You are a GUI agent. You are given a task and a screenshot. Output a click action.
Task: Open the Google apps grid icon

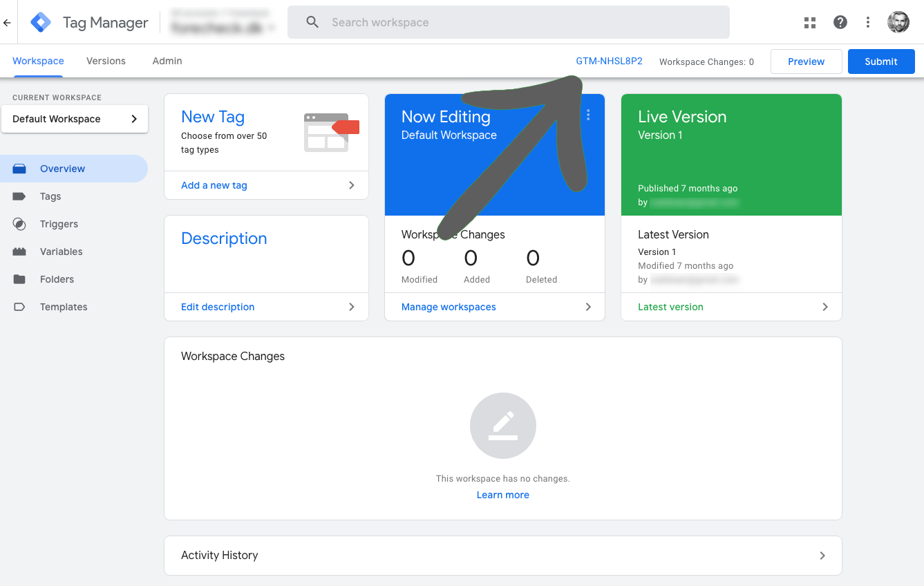[x=810, y=22]
